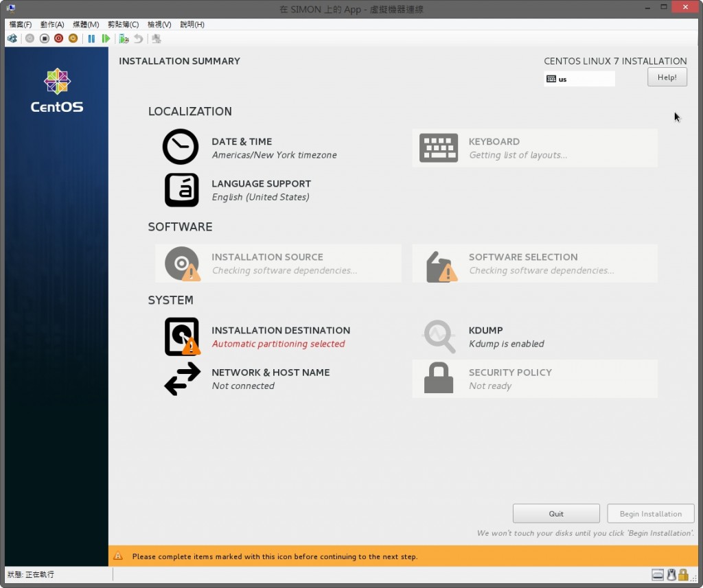Close the VM connection window
The height and width of the screenshot is (588, 703).
click(x=686, y=7)
